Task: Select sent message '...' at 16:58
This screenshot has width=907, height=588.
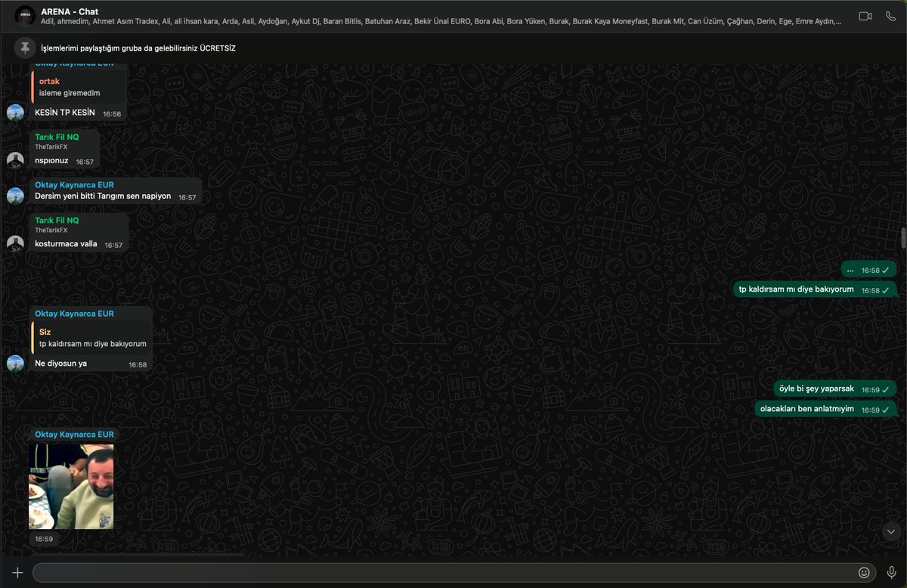Action: [869, 270]
